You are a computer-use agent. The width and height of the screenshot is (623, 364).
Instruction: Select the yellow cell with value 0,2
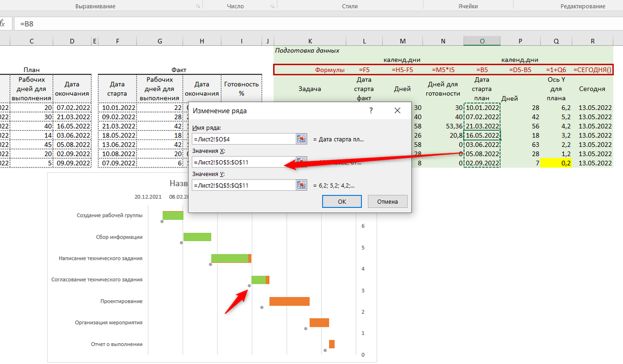point(556,163)
